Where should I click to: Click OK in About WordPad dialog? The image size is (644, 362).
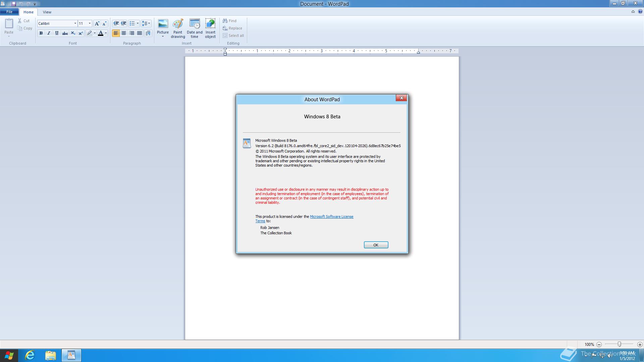376,245
